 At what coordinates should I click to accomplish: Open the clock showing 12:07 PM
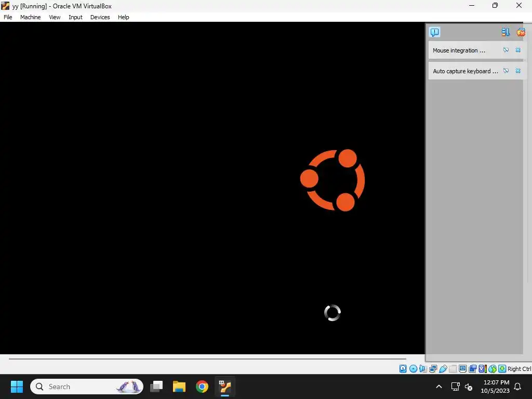click(495, 387)
